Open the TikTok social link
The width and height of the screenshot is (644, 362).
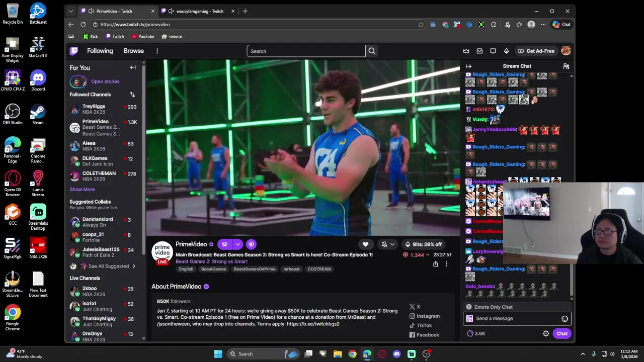pyautogui.click(x=420, y=325)
